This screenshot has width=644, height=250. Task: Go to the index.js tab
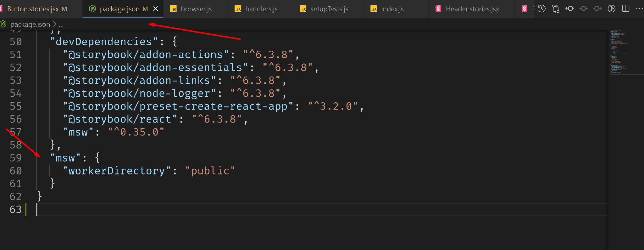[392, 9]
